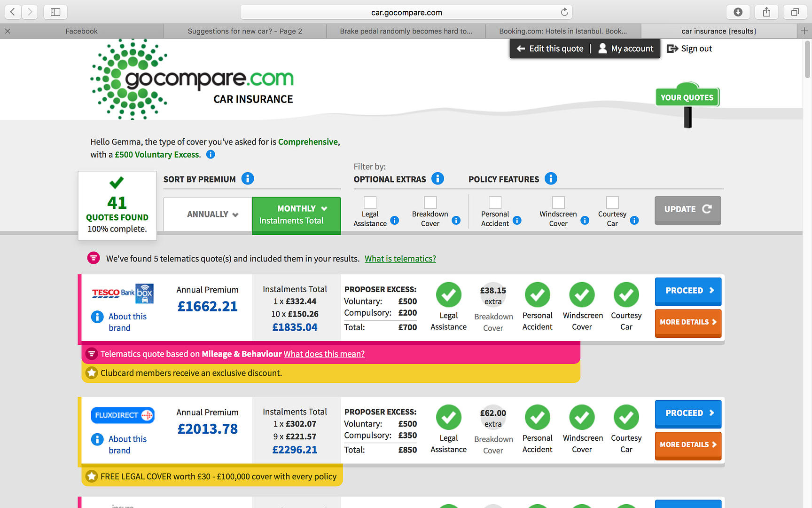
Task: Open Safari downloads icon
Action: [x=738, y=12]
